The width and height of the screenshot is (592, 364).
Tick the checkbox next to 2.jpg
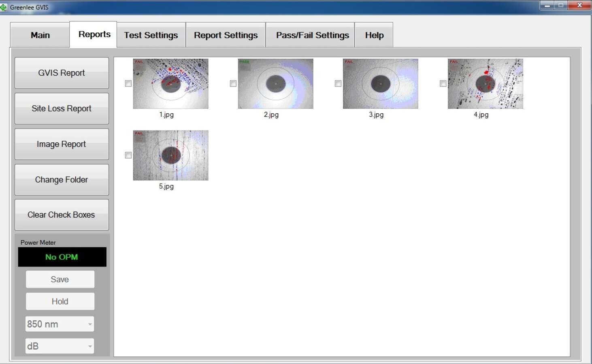(233, 83)
